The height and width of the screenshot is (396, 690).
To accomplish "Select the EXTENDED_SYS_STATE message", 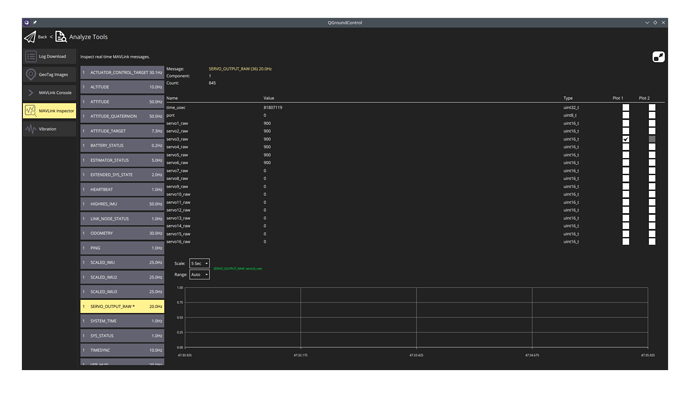I will (x=122, y=175).
